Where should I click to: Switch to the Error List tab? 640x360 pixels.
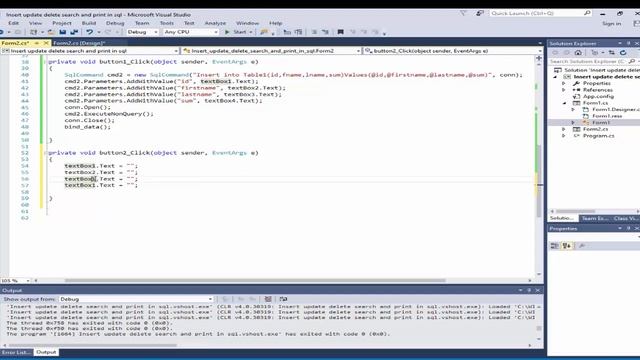point(16,352)
